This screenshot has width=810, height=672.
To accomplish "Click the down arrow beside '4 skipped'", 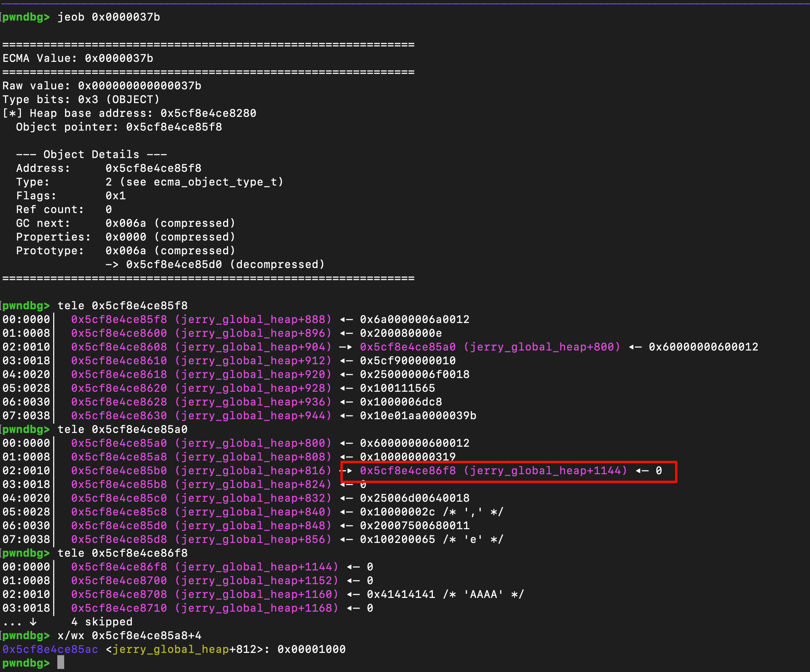I will (33, 622).
